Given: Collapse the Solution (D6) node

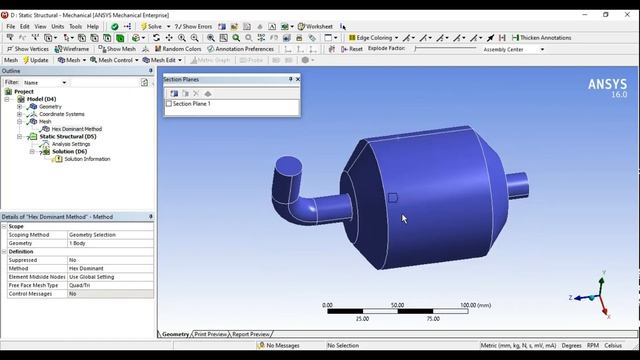Looking at the screenshot, I should click(x=32, y=152).
